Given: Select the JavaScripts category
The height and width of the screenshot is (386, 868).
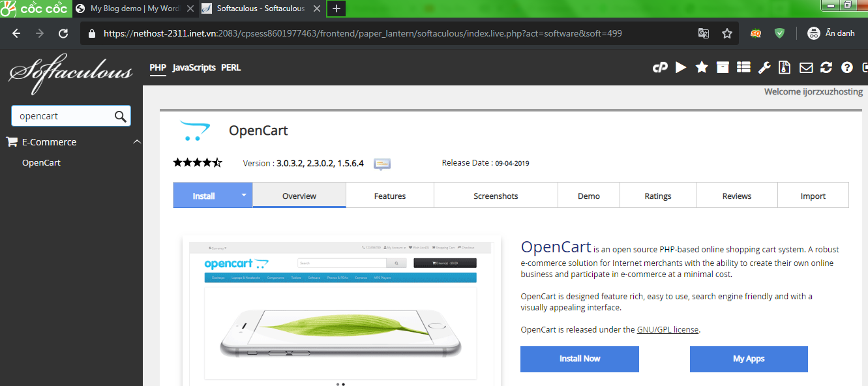Looking at the screenshot, I should (x=194, y=67).
